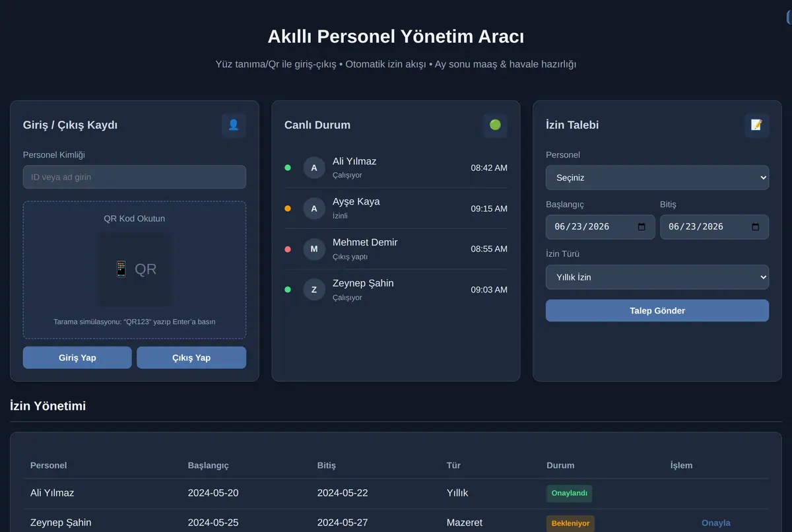Click the Bitiş date field

point(714,227)
